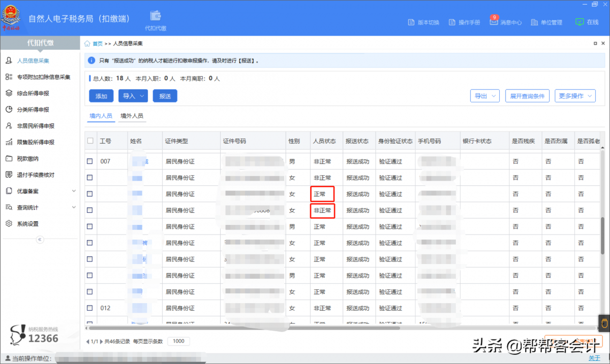Click the 报送 button
610x364 pixels.
coord(165,96)
